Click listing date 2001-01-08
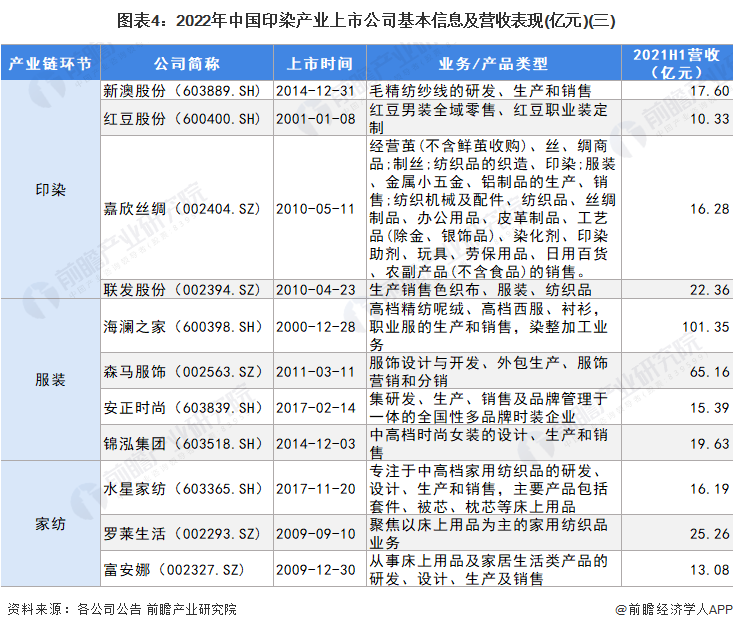 tap(316, 119)
